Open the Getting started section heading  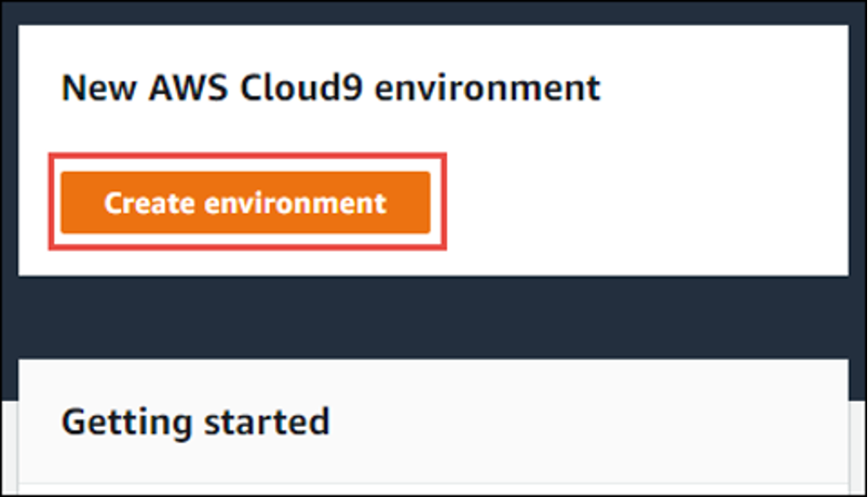point(196,422)
